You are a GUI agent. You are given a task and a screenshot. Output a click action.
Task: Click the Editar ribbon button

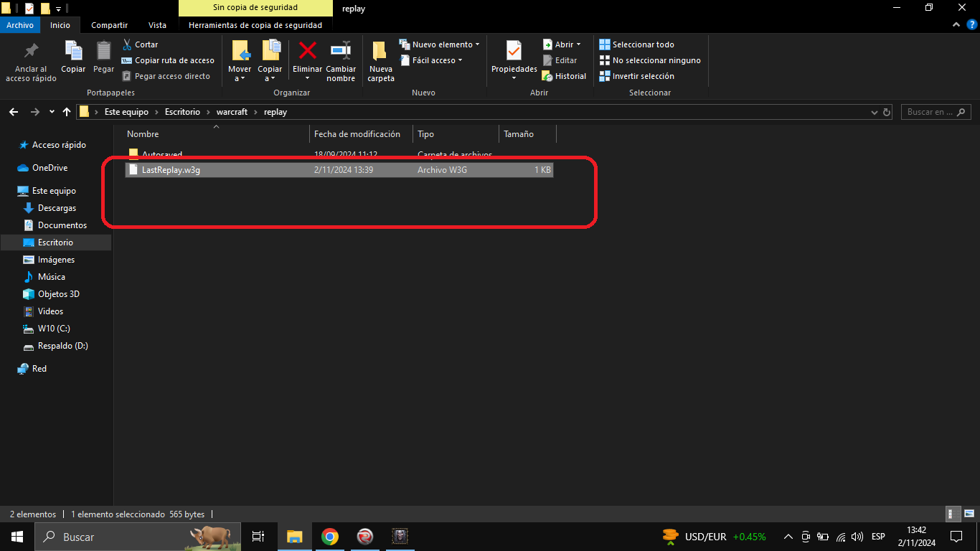coord(560,60)
